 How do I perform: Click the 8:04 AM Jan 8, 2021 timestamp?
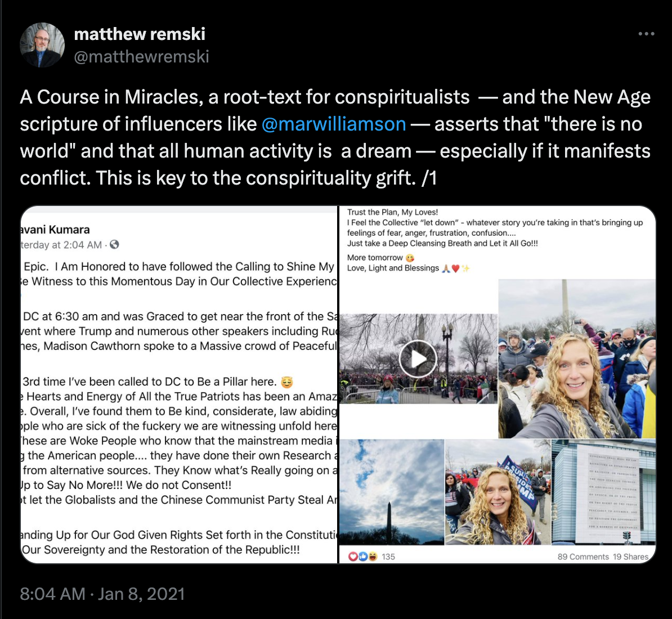click(x=102, y=594)
